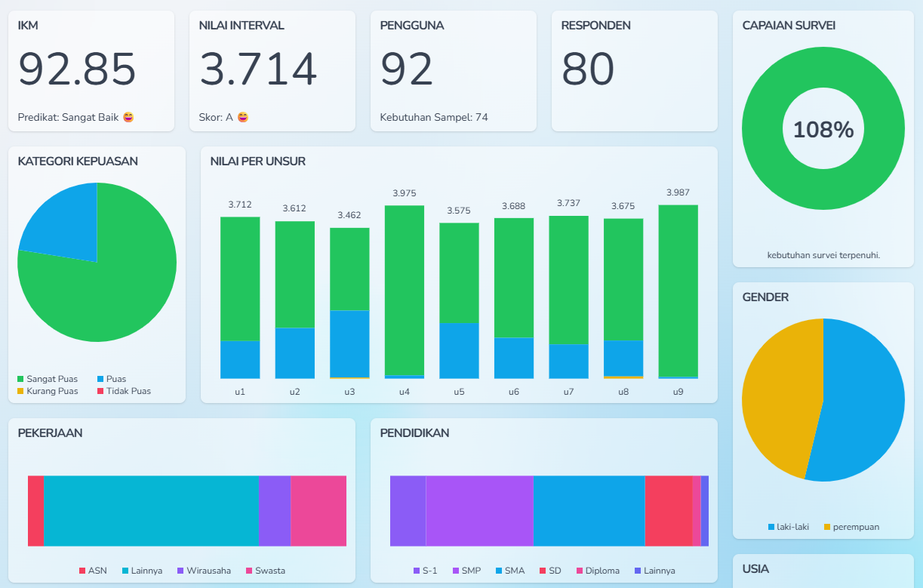Hide Wirausaha from the Pekerjaan chart legend
Image resolution: width=923 pixels, height=588 pixels.
(x=204, y=571)
